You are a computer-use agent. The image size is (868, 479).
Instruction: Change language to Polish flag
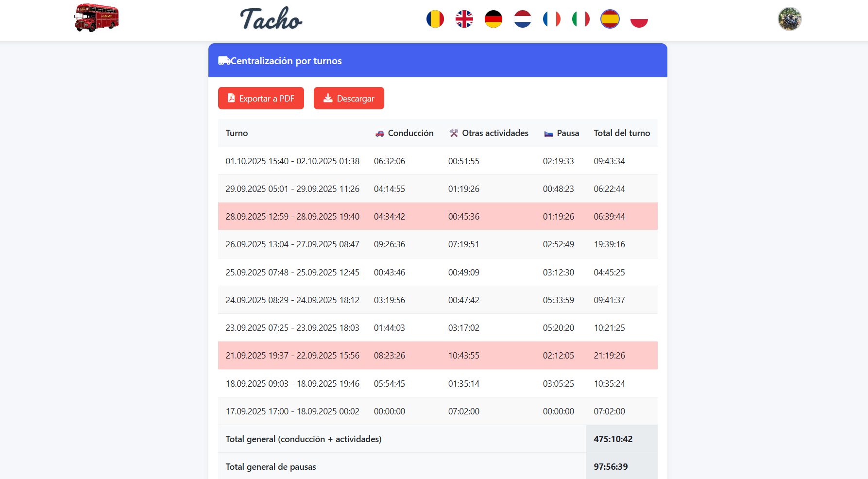[x=639, y=19]
